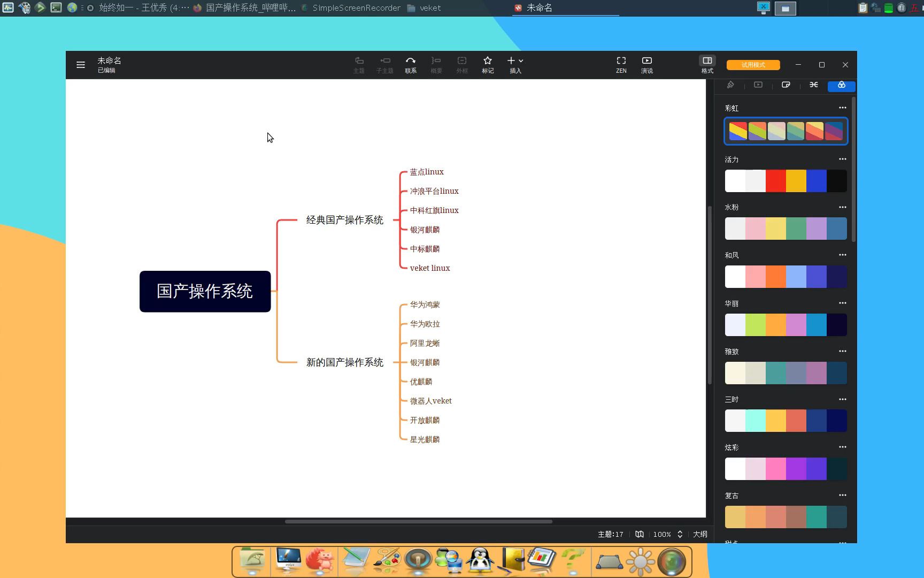The height and width of the screenshot is (578, 924).
Task: Open the presentation chart app in dock
Action: point(542,560)
